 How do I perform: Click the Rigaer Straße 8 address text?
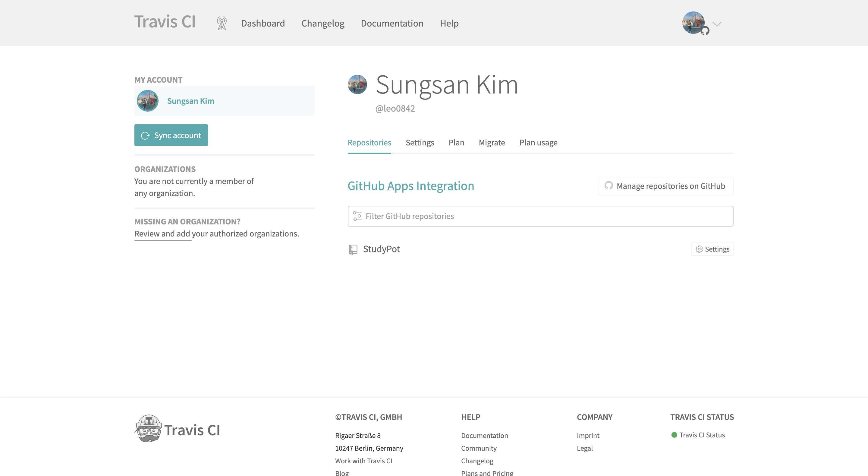358,436
